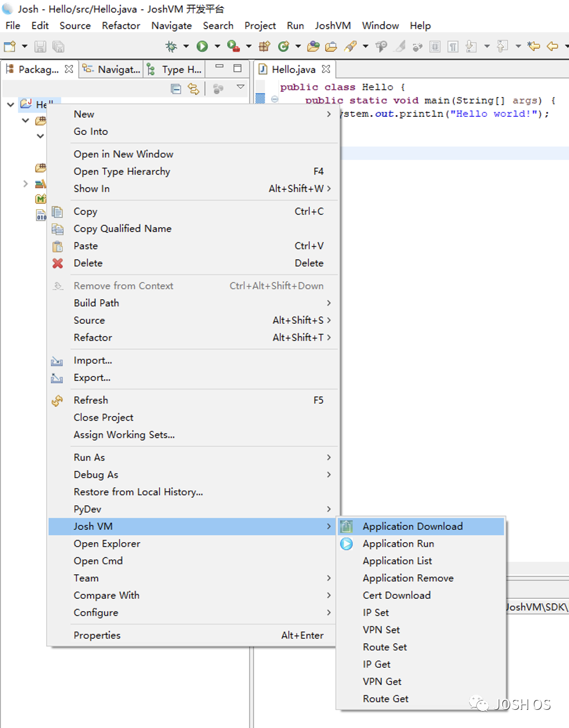The width and height of the screenshot is (569, 728).
Task: Choose Properties in the context menu
Action: (x=193, y=636)
